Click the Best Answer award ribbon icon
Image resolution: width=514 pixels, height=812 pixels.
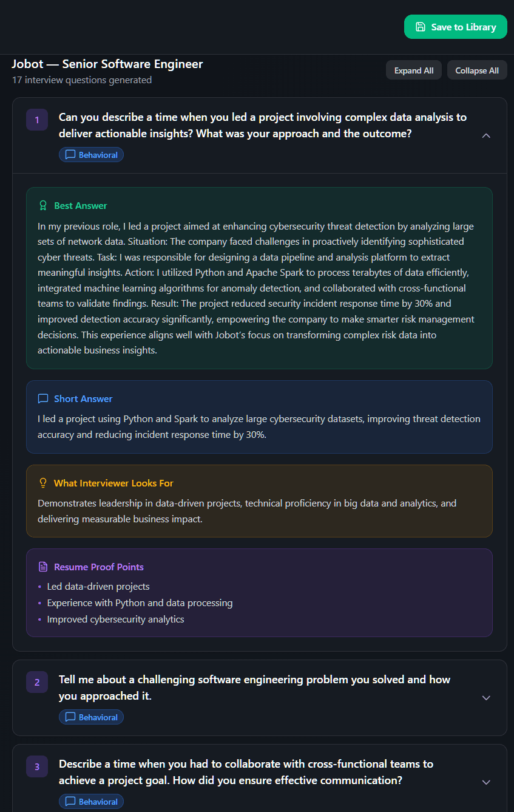[x=43, y=206]
